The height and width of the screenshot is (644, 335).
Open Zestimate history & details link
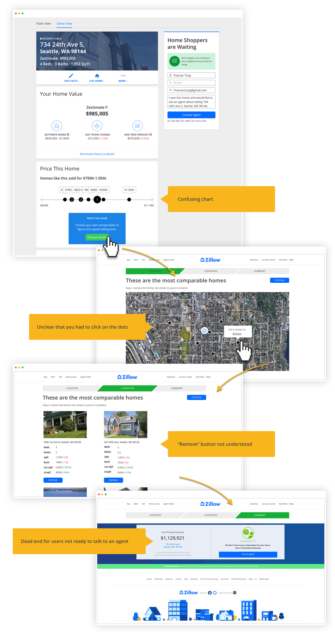pos(97,154)
